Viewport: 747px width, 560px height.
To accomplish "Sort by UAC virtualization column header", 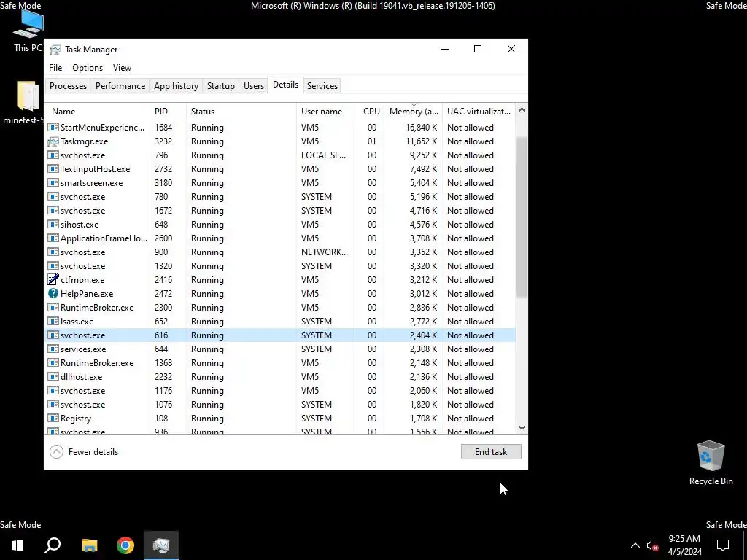I will [x=479, y=112].
